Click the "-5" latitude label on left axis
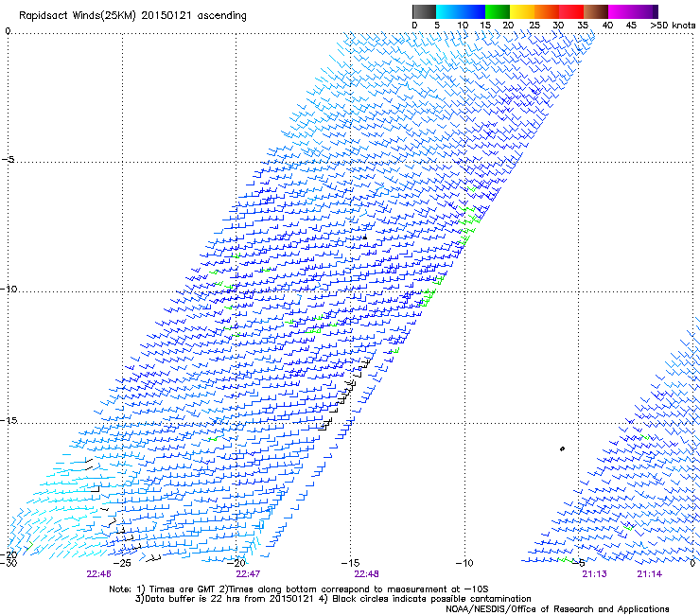The width and height of the screenshot is (700, 615). (9, 159)
